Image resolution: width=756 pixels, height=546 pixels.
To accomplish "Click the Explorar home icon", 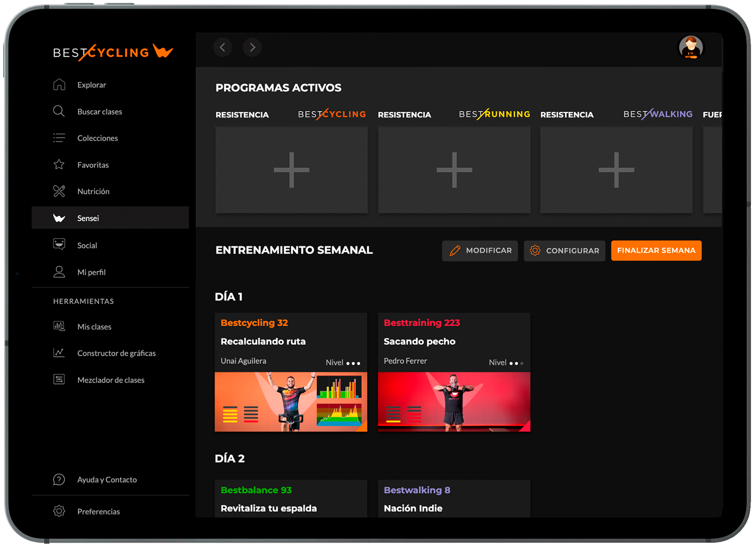I will point(59,85).
